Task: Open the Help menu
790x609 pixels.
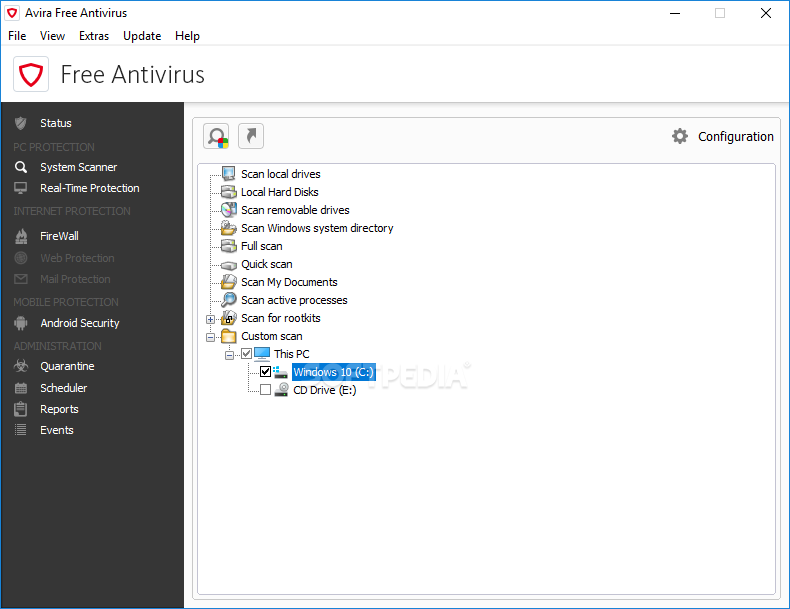Action: click(x=187, y=36)
